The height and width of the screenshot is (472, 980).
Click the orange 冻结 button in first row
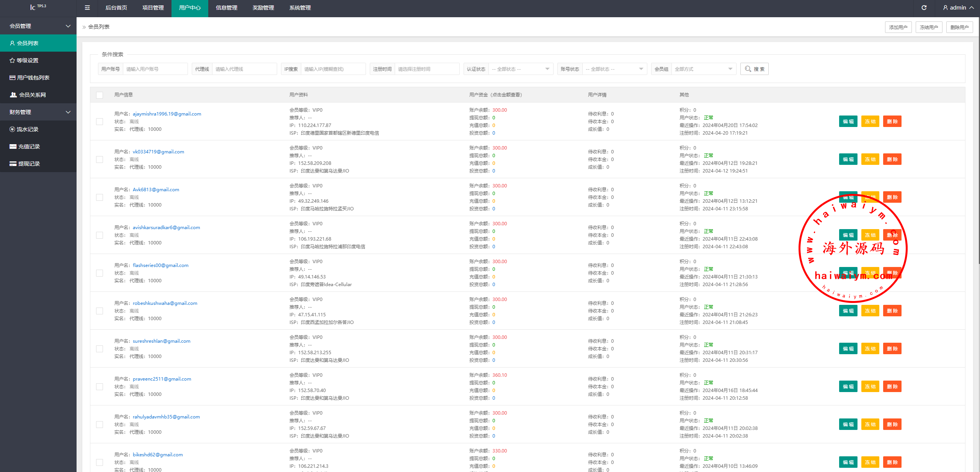tap(870, 122)
